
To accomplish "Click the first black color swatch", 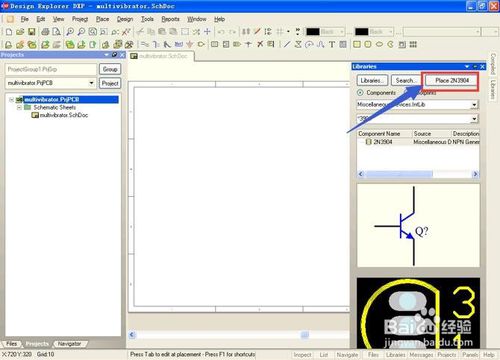I will click(313, 32).
